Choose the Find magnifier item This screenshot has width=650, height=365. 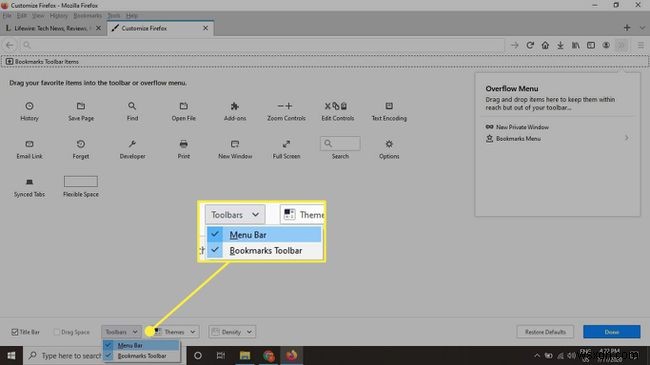coord(132,111)
